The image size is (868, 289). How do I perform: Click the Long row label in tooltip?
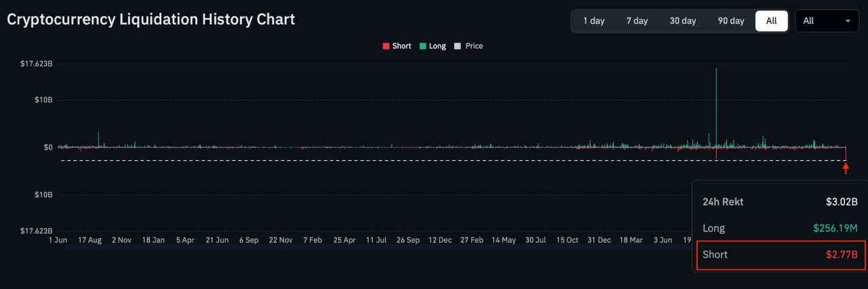[713, 229]
